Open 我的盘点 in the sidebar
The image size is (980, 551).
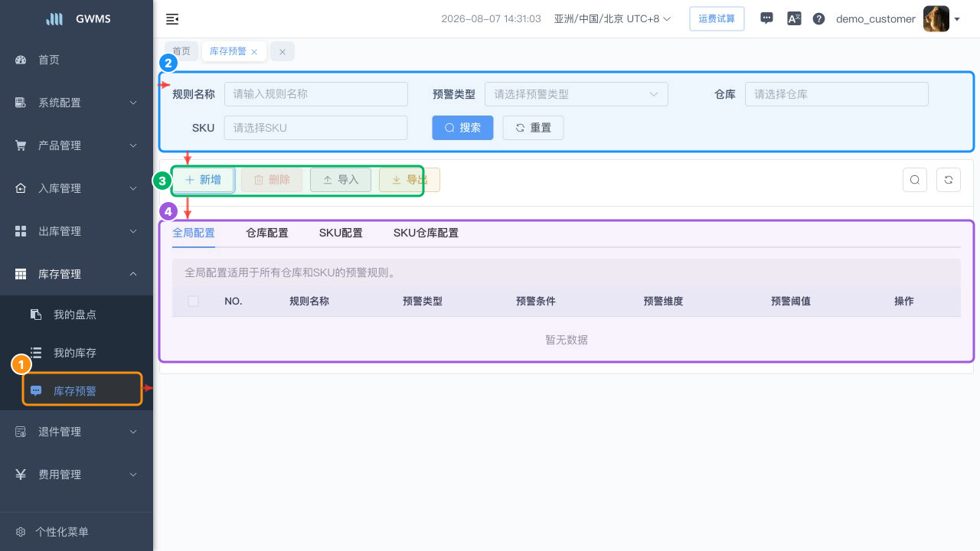(x=77, y=315)
